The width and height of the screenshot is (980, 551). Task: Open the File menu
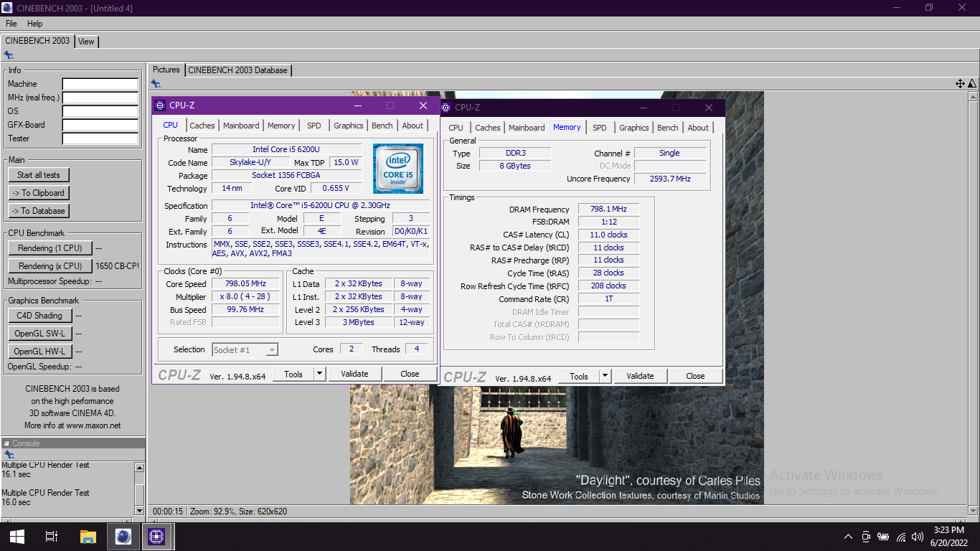pos(11,24)
